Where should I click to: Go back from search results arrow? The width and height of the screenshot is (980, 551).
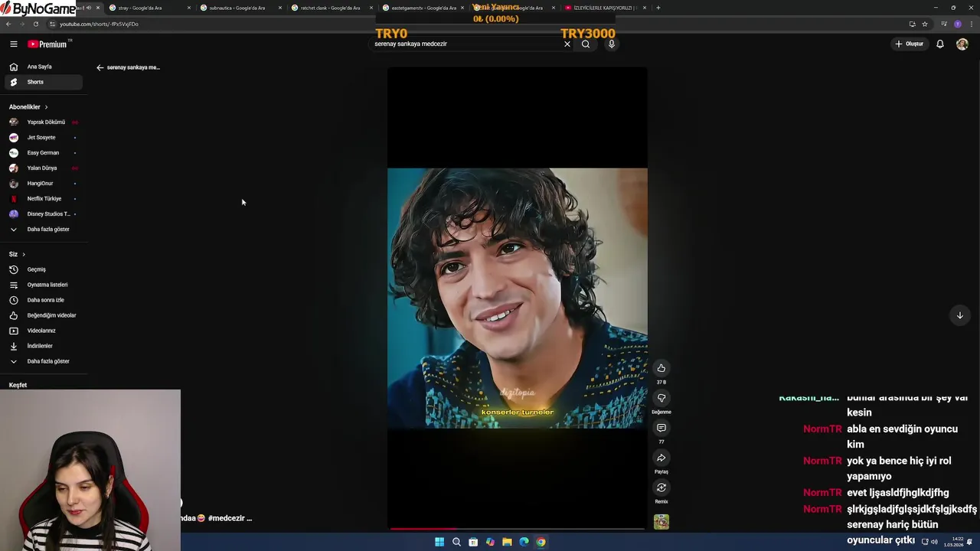coord(100,67)
